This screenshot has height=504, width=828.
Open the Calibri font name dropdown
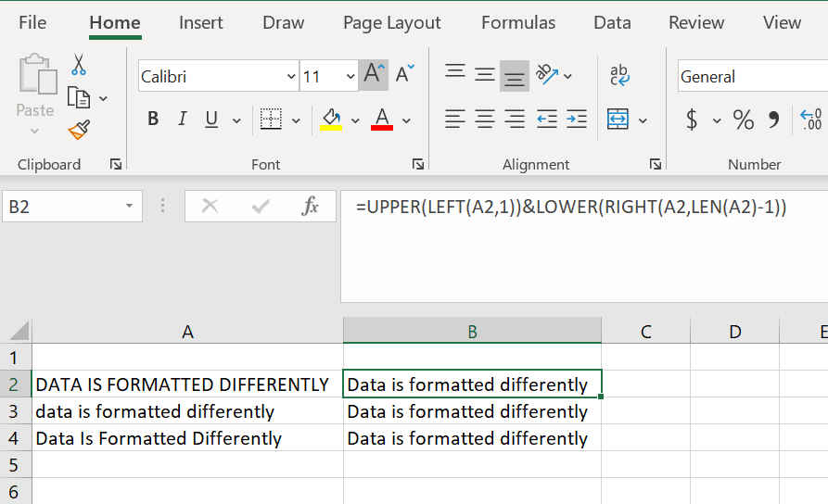coord(291,77)
